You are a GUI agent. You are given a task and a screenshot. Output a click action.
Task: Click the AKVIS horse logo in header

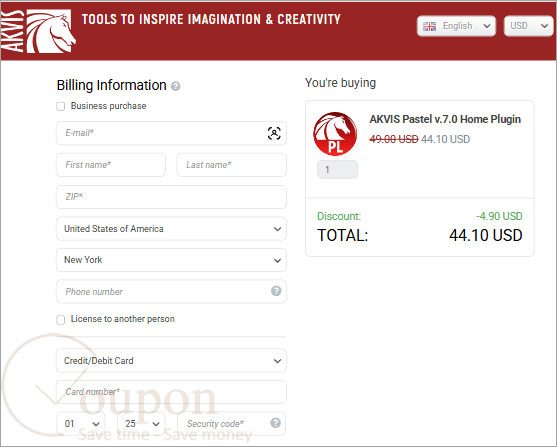[x=38, y=31]
